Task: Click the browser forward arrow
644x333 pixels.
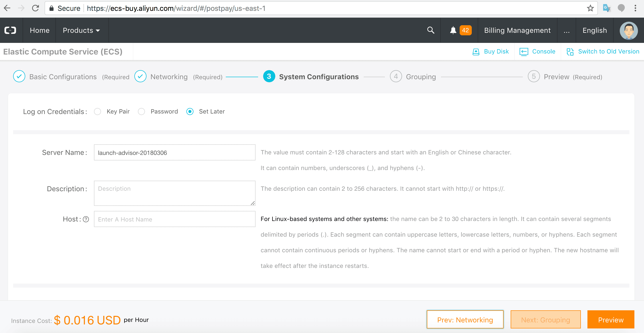Action: 21,8
